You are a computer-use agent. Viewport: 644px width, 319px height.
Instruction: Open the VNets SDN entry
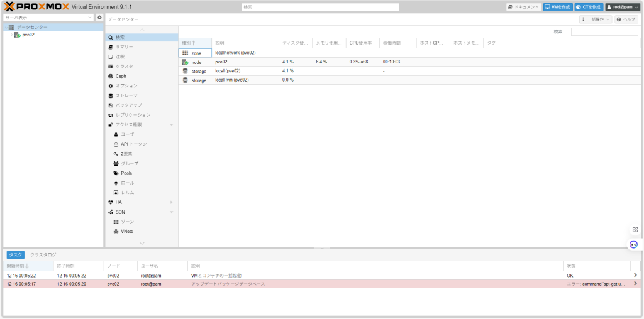tap(126, 231)
